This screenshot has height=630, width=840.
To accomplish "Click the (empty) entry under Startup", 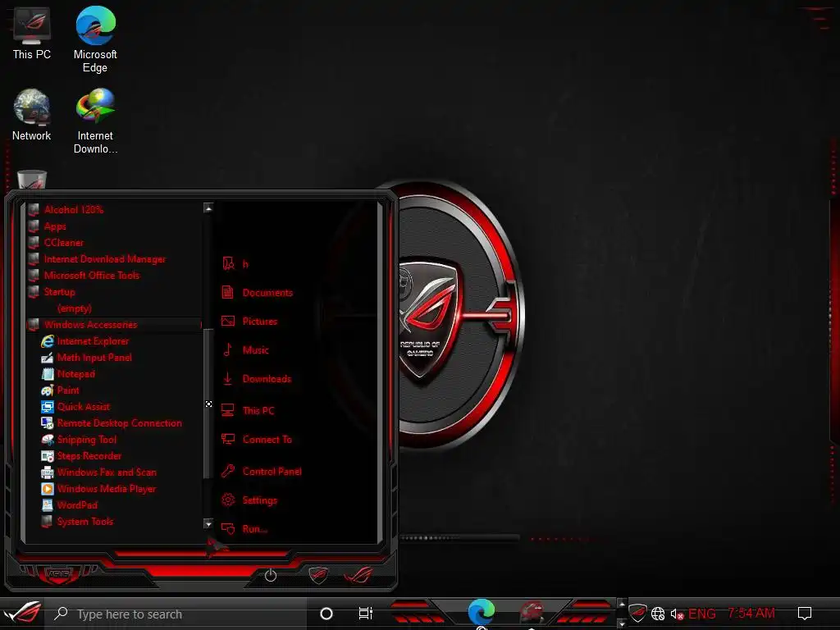I will click(x=75, y=308).
